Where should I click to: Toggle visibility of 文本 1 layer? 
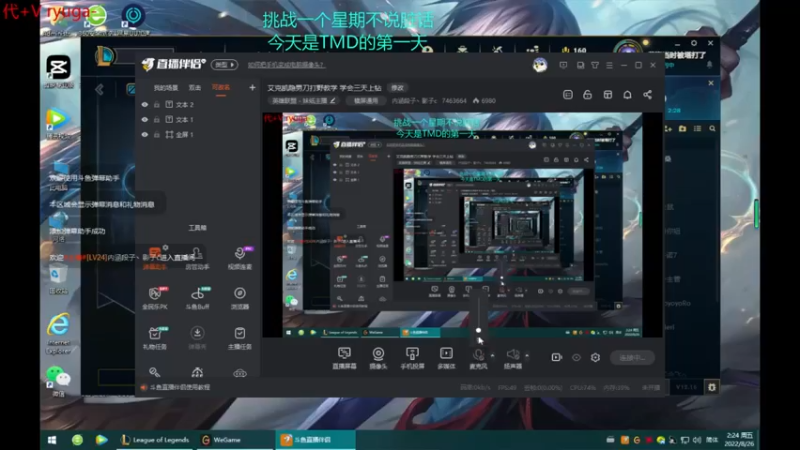coord(145,119)
